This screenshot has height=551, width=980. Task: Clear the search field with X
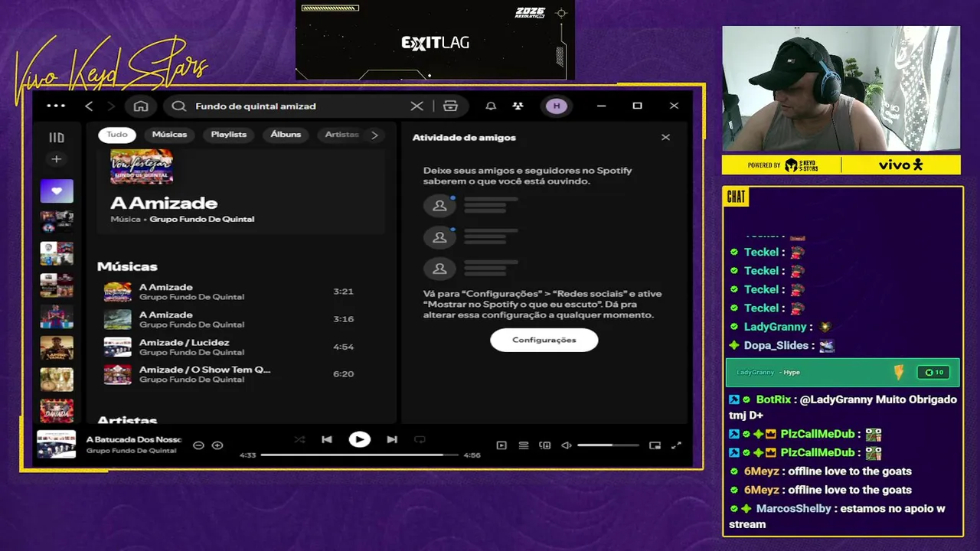coord(416,106)
